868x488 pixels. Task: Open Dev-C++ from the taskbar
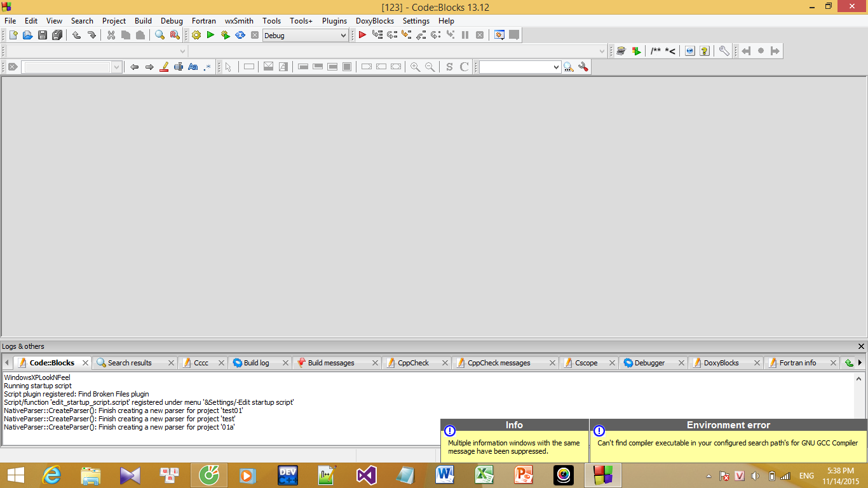pos(288,475)
